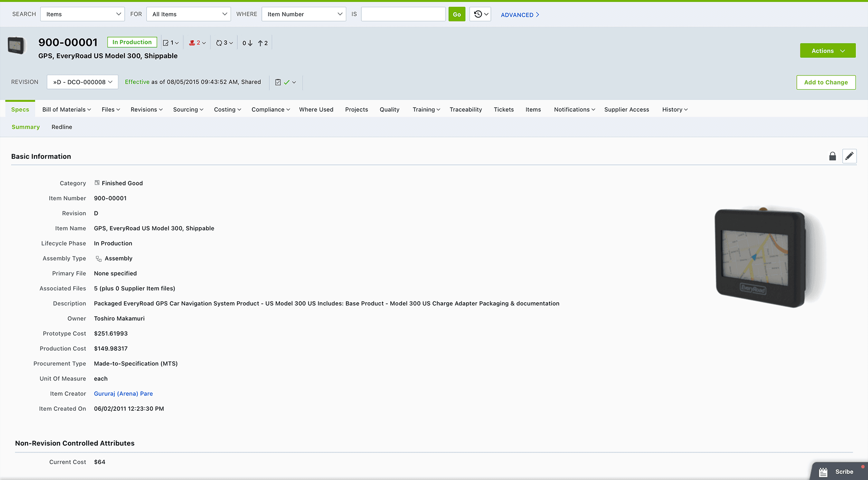Click the up arrow count 2

(263, 43)
